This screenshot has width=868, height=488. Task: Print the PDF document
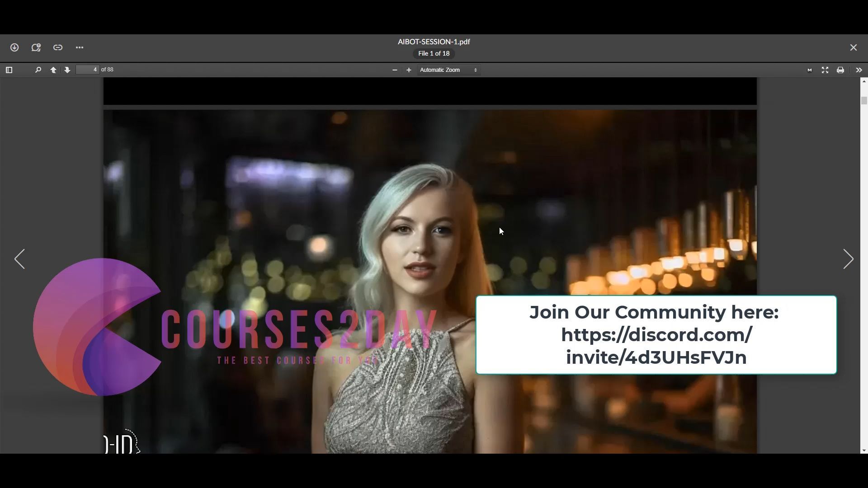840,70
